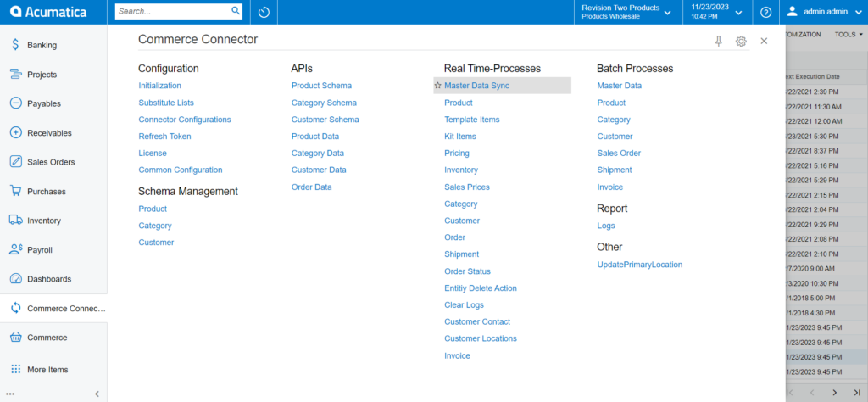
Task: Open Shipment under Batch Processes
Action: tap(615, 170)
